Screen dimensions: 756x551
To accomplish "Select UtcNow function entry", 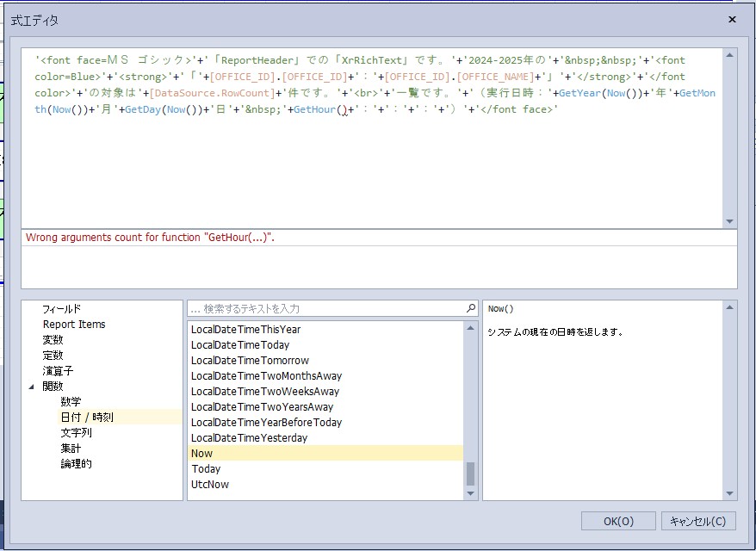I will (209, 484).
